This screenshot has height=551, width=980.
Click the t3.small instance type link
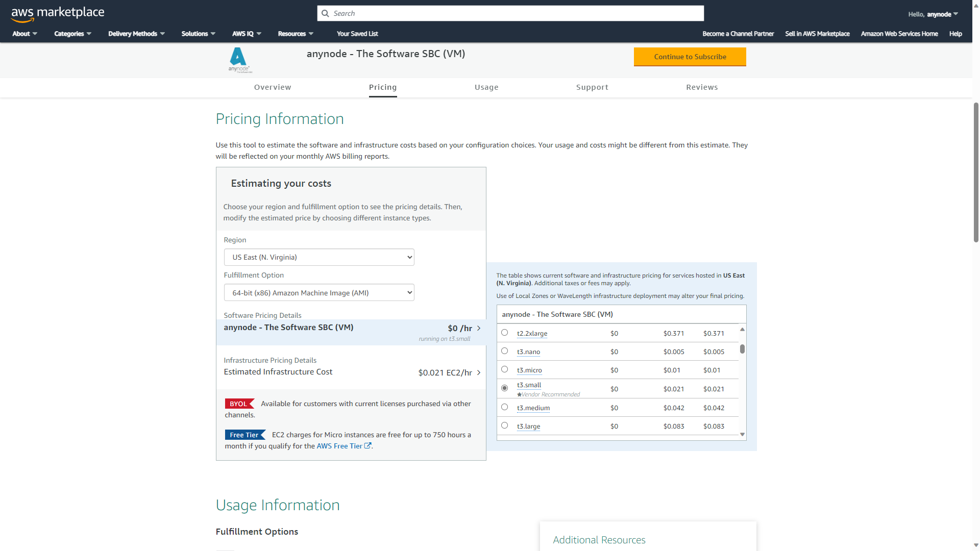pos(529,385)
